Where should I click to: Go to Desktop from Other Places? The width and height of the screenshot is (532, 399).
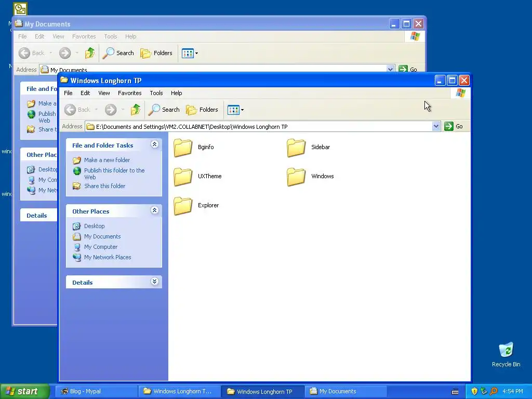click(x=95, y=226)
